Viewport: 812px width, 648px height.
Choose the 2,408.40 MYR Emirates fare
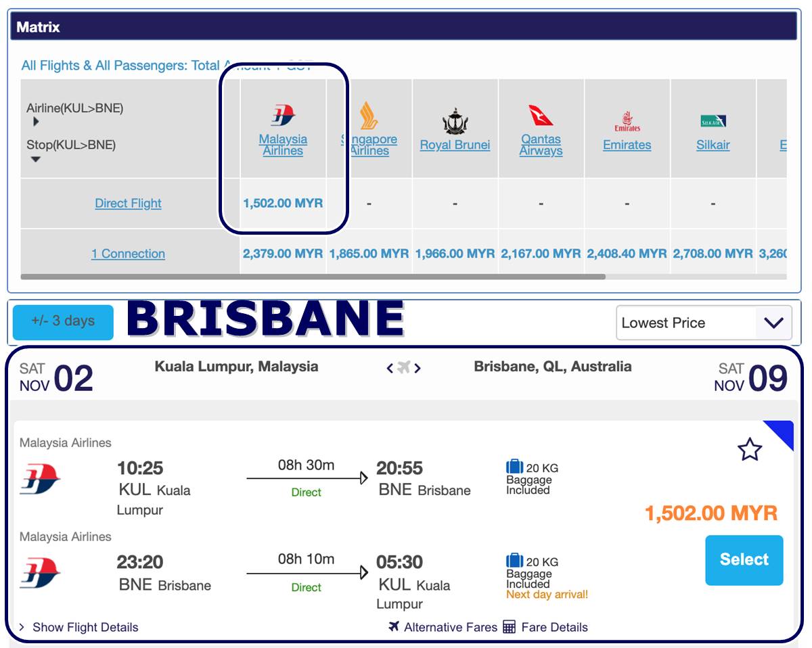click(627, 254)
